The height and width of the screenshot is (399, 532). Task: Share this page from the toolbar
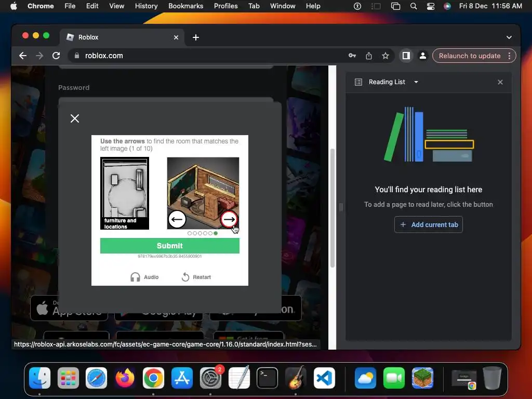(x=369, y=56)
